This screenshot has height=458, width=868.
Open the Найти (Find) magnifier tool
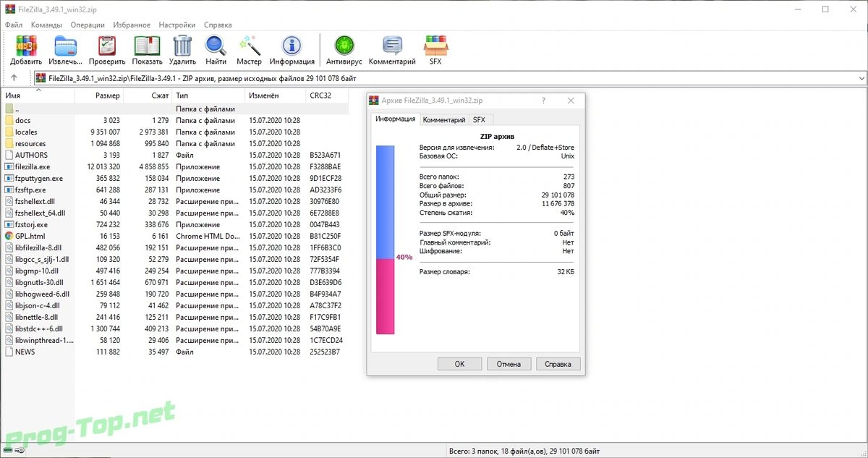tap(216, 46)
